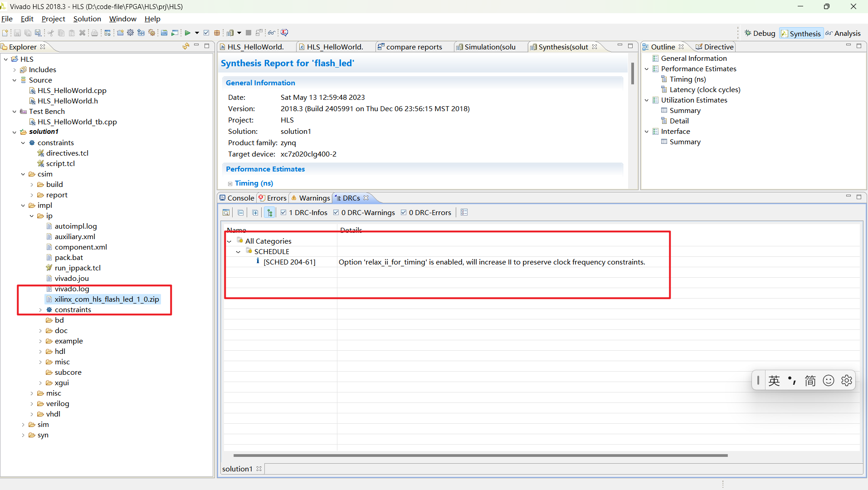Collapse the SCHEDULE category in DRCs
The width and height of the screenshot is (868, 490).
(238, 252)
